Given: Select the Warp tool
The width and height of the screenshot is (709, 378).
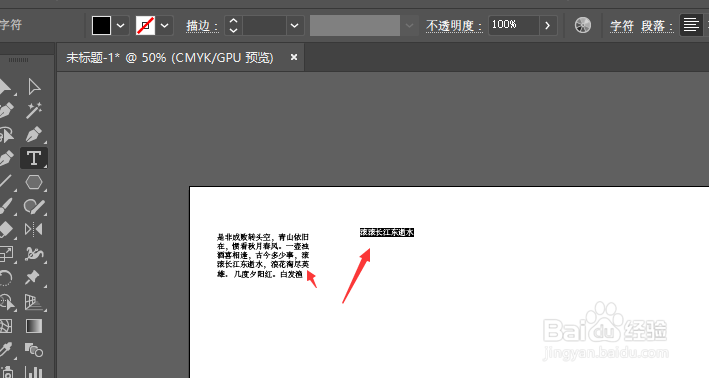Looking at the screenshot, I should click(34, 254).
